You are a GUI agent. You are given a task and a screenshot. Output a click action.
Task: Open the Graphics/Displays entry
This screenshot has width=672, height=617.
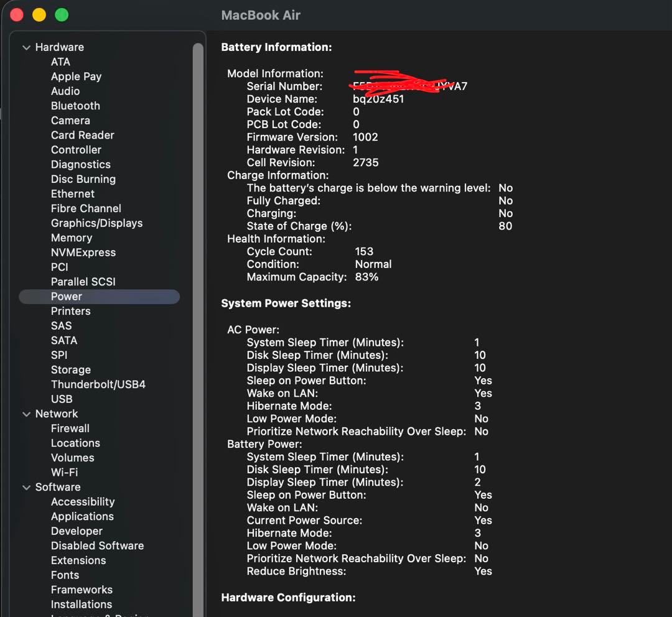[x=96, y=223]
